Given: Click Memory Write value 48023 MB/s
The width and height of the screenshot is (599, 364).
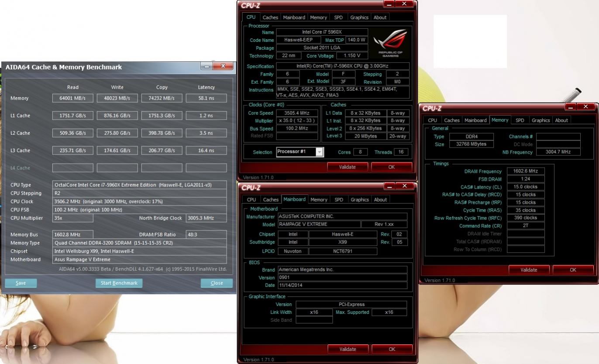Looking at the screenshot, I should (x=117, y=98).
